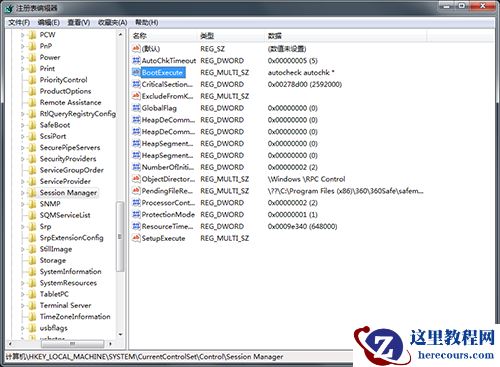Click the SNMP folder icon
Viewport: 500px width, 367px height.
pos(32,204)
